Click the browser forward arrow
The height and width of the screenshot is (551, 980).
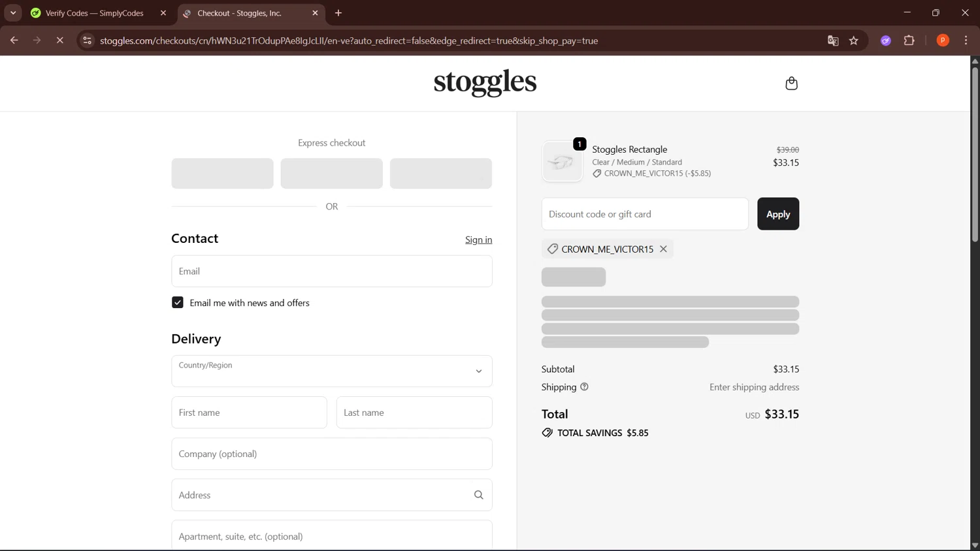coord(37,40)
